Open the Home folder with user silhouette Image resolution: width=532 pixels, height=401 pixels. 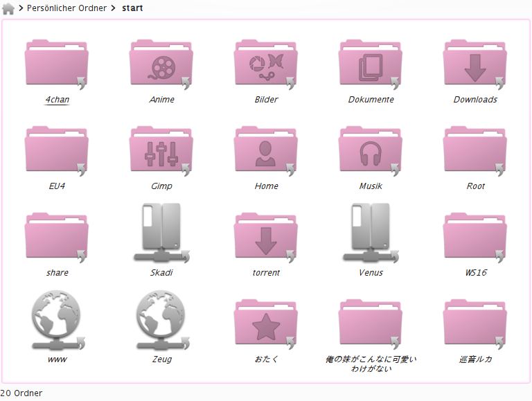coord(266,150)
